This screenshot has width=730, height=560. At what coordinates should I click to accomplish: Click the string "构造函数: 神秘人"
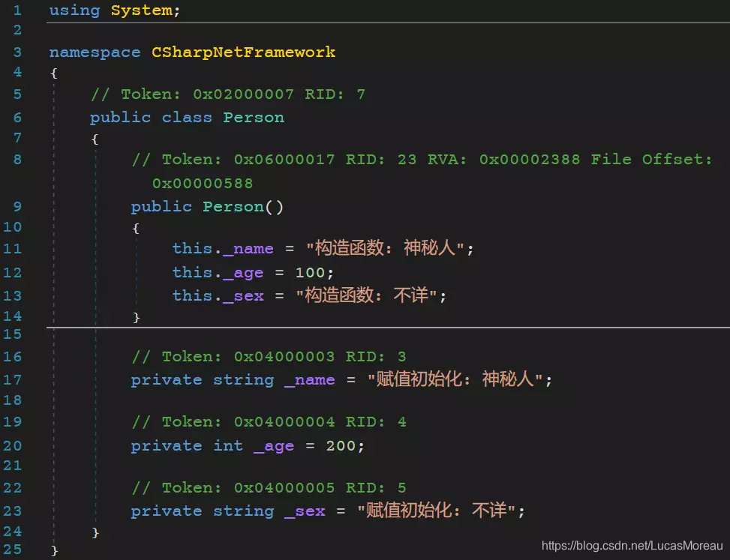pyautogui.click(x=385, y=248)
